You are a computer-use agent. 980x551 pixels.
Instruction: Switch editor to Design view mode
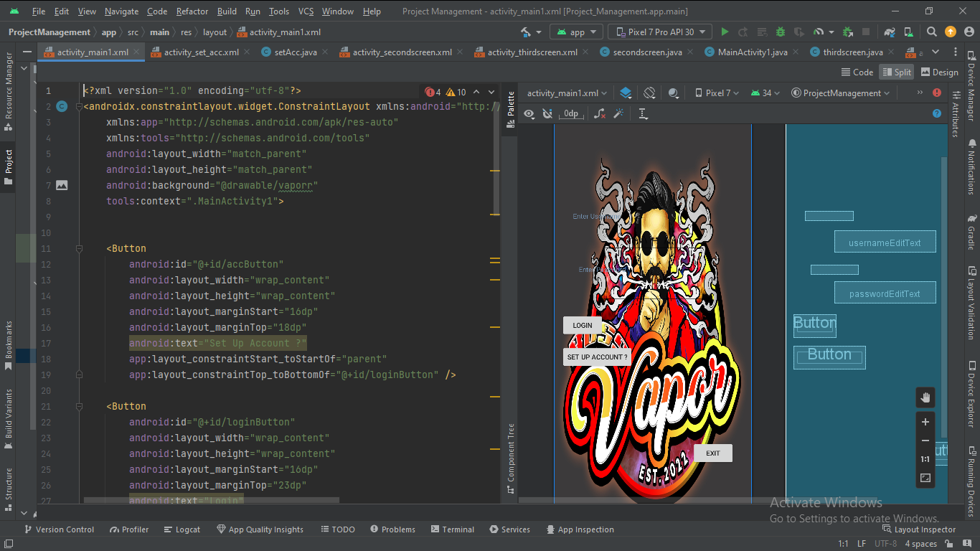tap(939, 72)
